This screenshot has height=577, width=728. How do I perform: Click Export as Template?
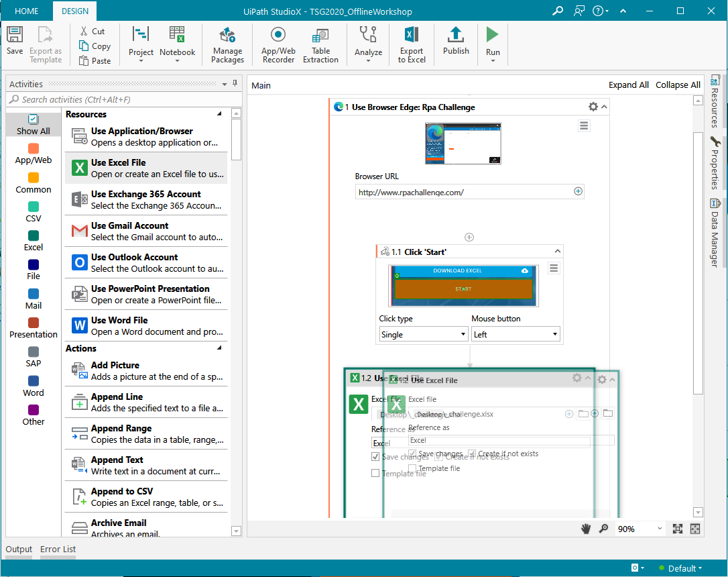46,44
